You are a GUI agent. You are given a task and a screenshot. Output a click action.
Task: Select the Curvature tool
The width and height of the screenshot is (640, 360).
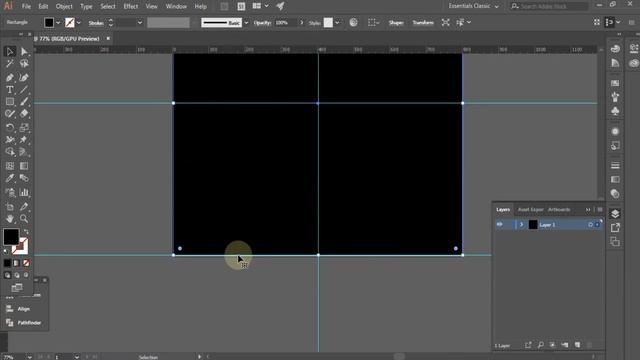(24, 78)
